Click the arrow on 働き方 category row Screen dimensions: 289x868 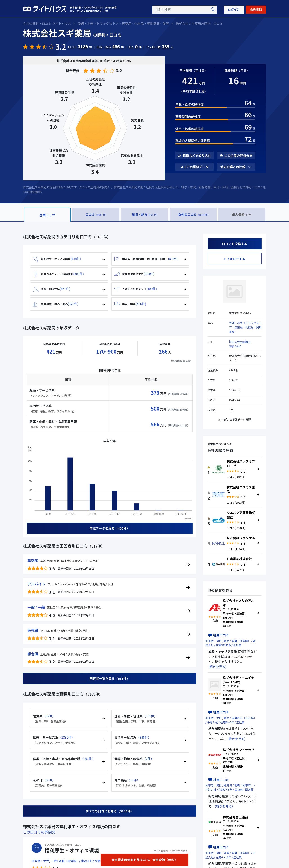(x=185, y=259)
